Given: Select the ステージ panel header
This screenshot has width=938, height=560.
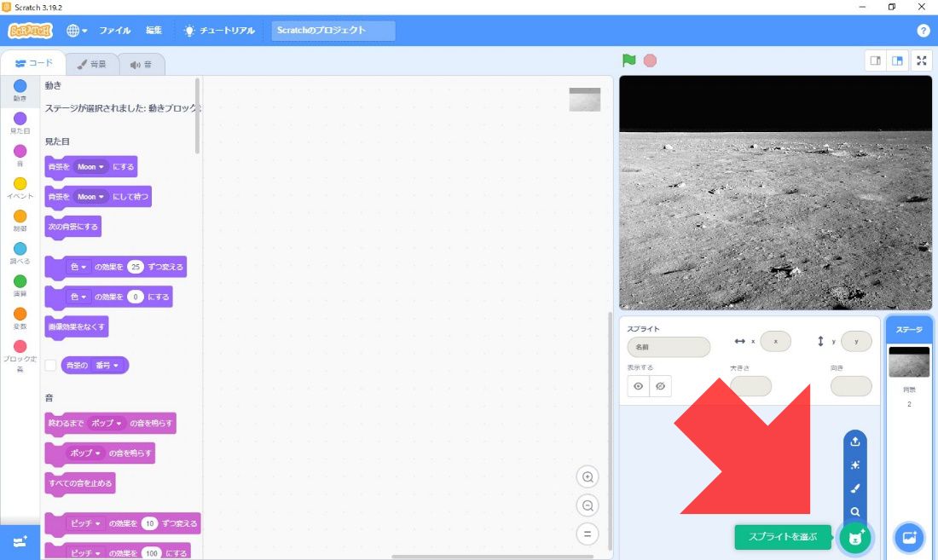Looking at the screenshot, I should (x=909, y=329).
